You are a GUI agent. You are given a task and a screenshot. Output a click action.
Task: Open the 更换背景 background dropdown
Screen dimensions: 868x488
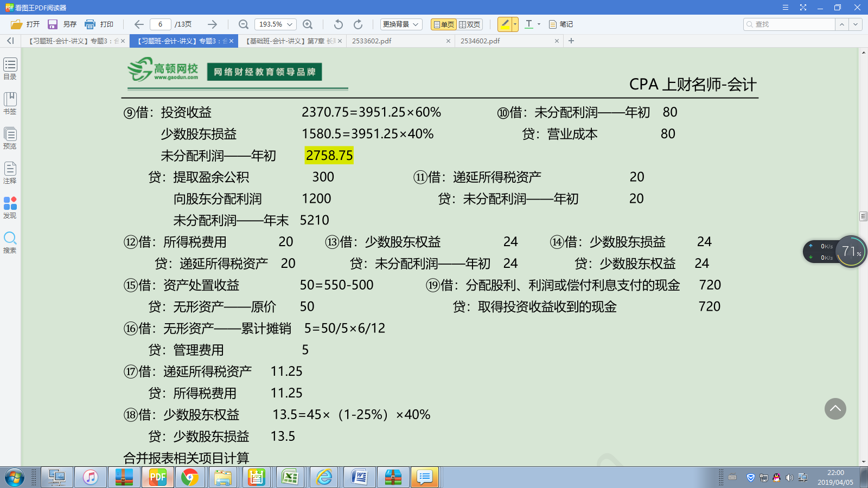point(401,24)
